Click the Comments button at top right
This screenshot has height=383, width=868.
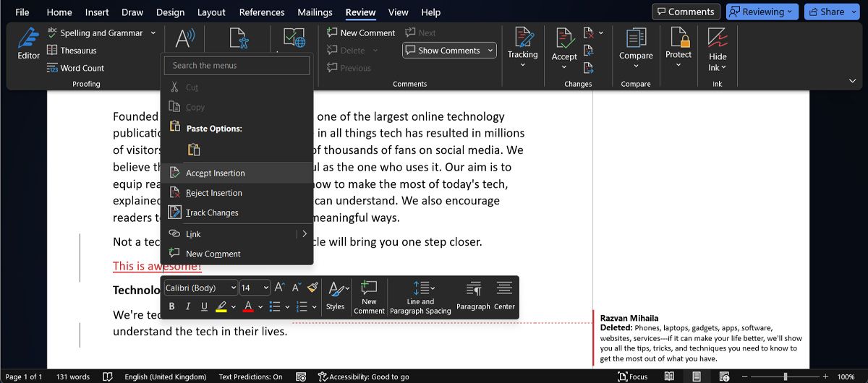[684, 12]
